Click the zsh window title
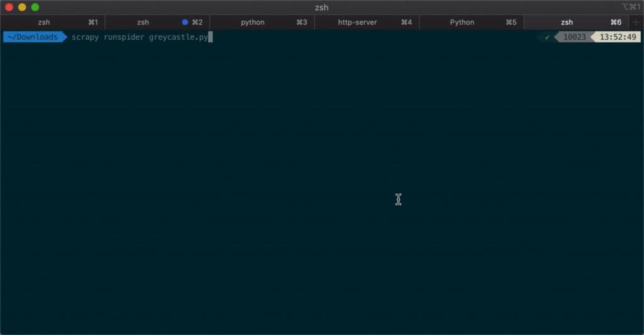The height and width of the screenshot is (335, 644). click(321, 8)
